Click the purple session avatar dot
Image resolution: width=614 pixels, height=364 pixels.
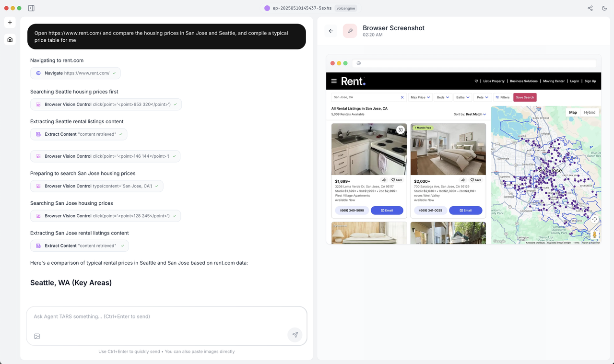pos(267,8)
